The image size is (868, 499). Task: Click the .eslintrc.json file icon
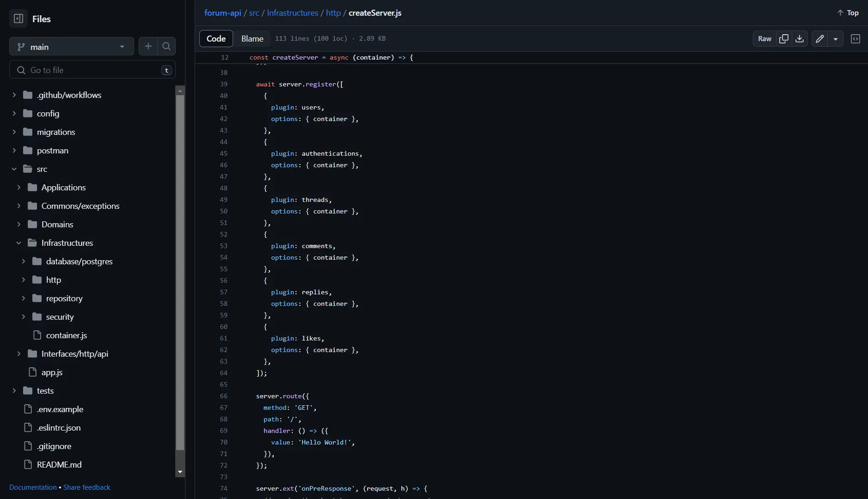coord(28,427)
